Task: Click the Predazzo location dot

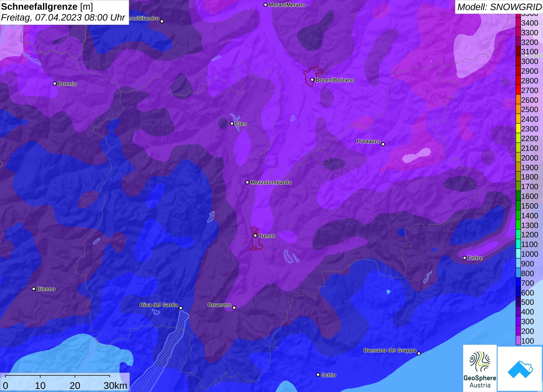Action: (383, 144)
